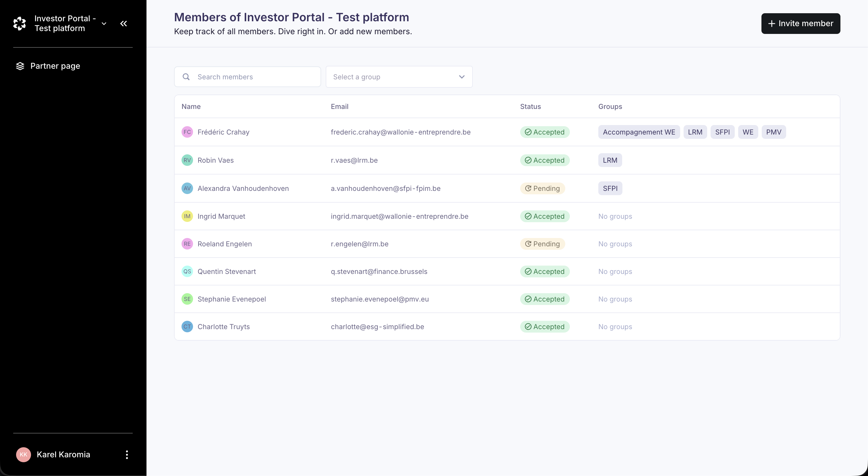Click the chevron arrow inside the group selector

point(461,76)
